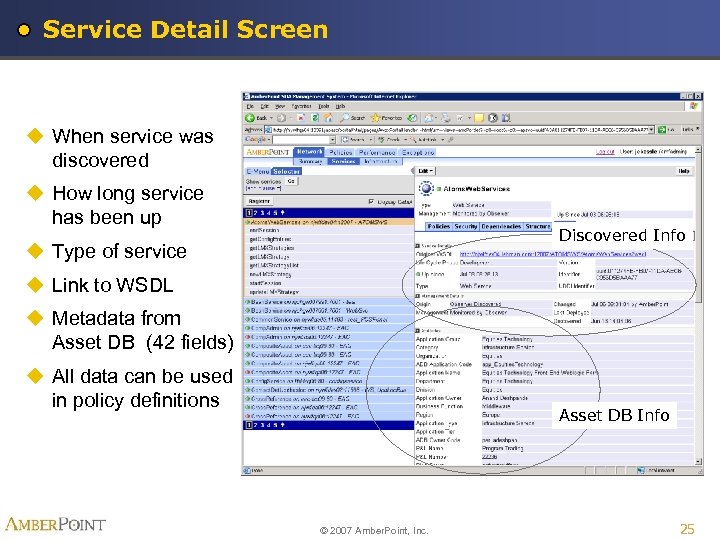This screenshot has width=720, height=540.
Task: Open the Infrastructure sub-tab
Action: [x=381, y=161]
